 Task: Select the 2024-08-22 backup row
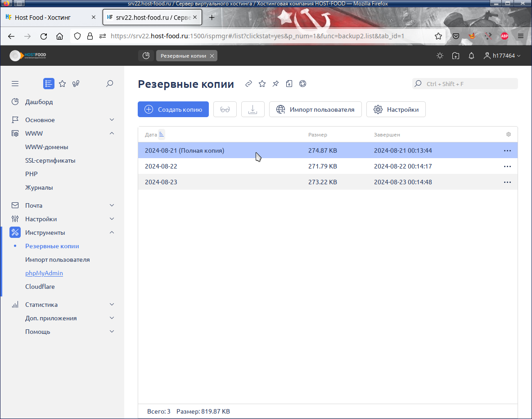tap(328, 166)
